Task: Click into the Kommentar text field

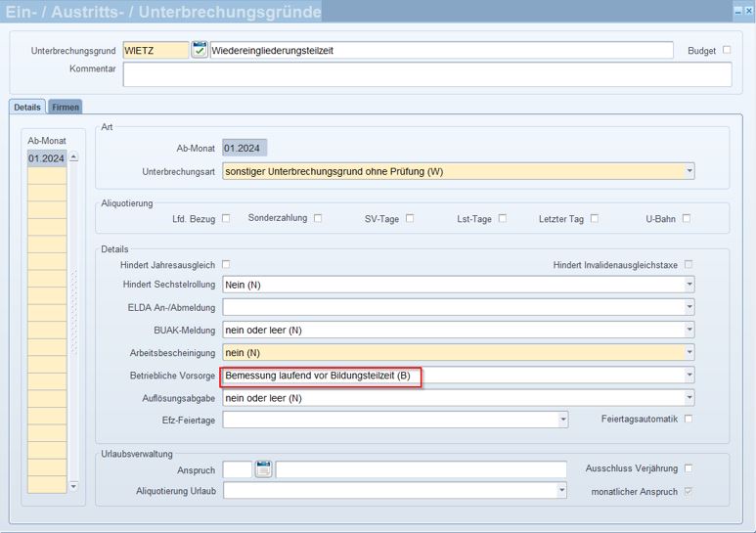Action: tap(426, 74)
